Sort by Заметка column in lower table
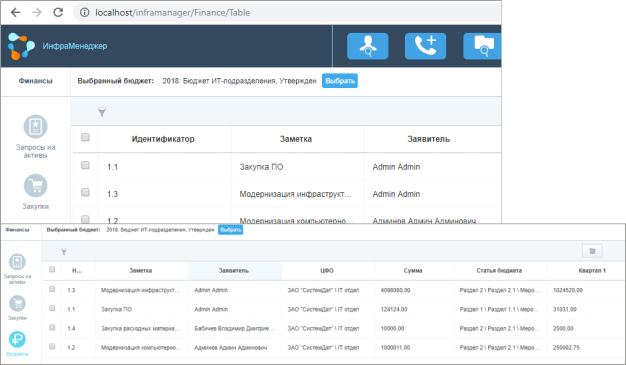The width and height of the screenshot is (626, 365). [141, 271]
